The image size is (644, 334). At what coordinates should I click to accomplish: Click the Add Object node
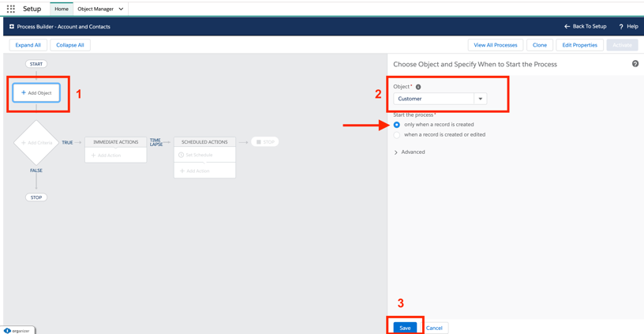point(36,93)
